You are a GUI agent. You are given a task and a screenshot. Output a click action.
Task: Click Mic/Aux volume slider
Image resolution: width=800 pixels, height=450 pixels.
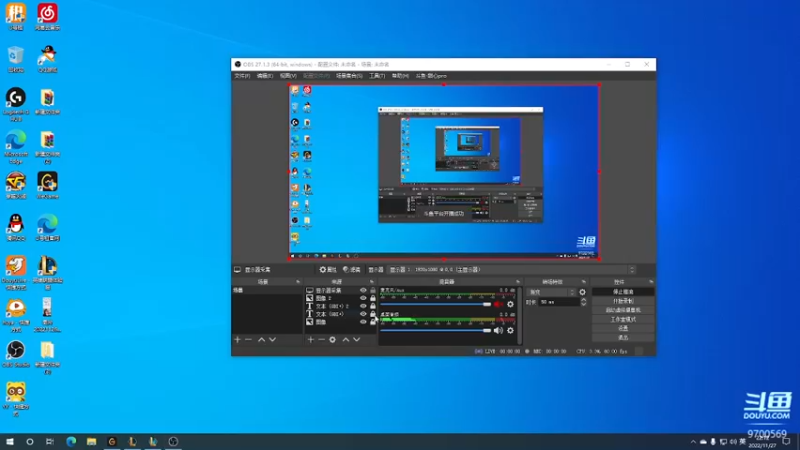[436, 304]
